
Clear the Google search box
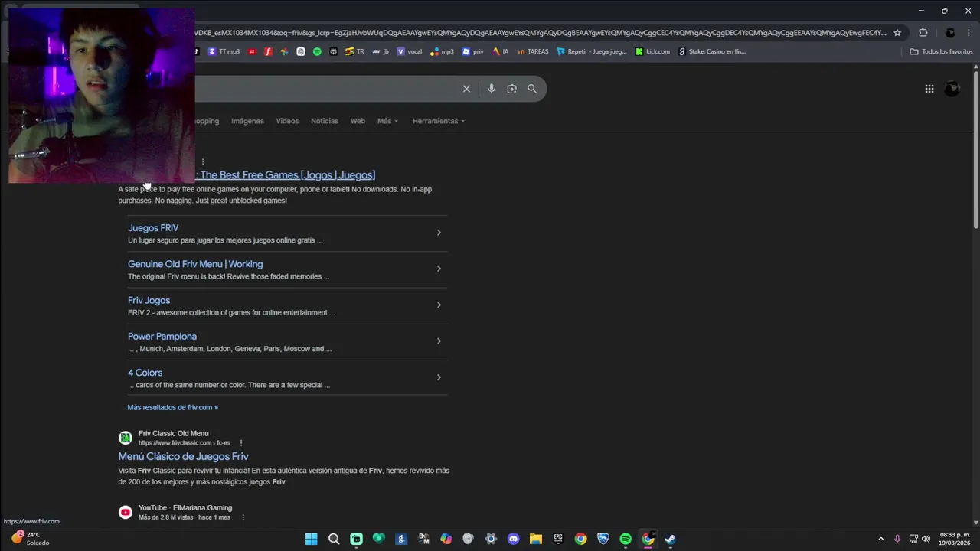[x=466, y=89]
